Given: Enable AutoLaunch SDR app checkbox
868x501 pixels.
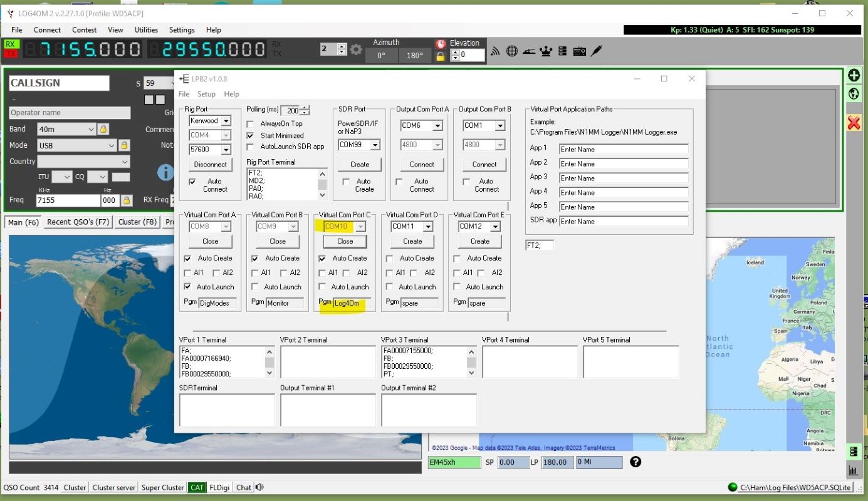Looking at the screenshot, I should (251, 147).
